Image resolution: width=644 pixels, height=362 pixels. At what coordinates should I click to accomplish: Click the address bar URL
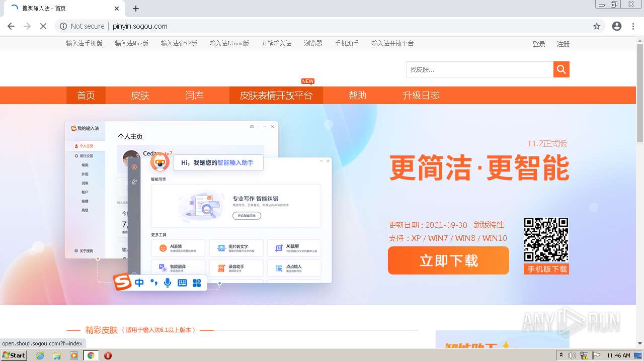click(x=140, y=26)
